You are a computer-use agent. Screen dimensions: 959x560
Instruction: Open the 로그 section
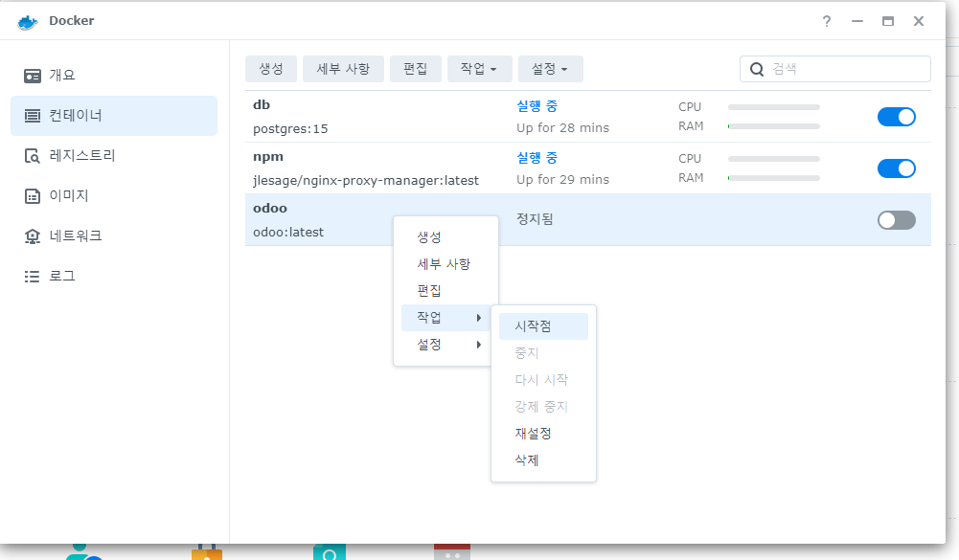point(114,277)
